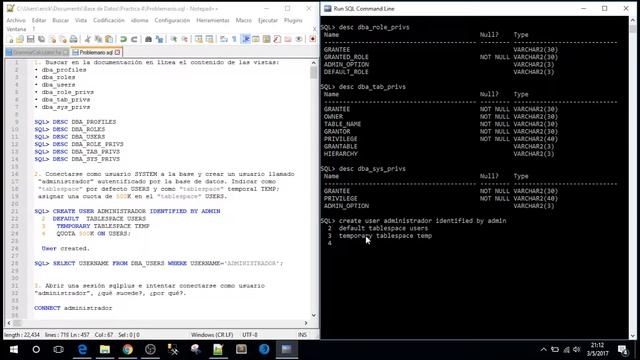Screen dimensions: 640x360
Task: Open the Editar menu
Action: point(39,20)
